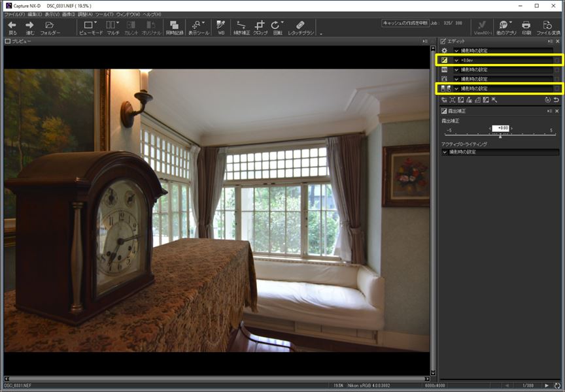Tick the checkbox on the fourth edit row
565x392 pixels.
[x=557, y=79]
